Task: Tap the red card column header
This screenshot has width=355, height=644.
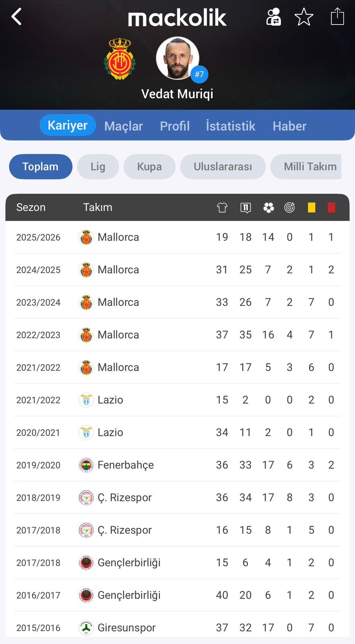Action: click(x=331, y=207)
